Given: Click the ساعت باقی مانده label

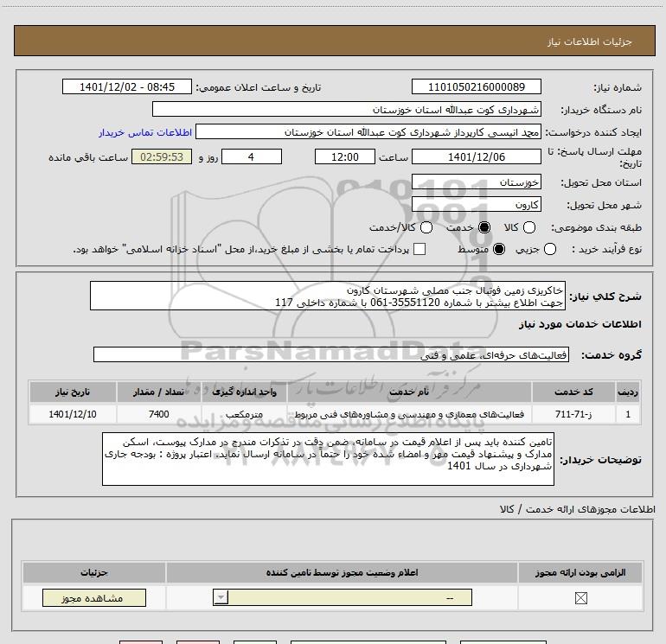Looking at the screenshot, I should 88,157.
